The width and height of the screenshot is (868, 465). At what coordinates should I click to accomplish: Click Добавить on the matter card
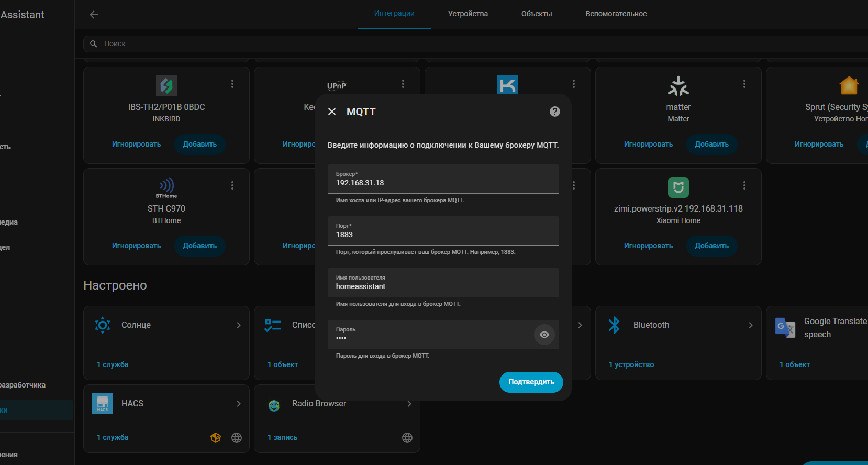tap(711, 145)
